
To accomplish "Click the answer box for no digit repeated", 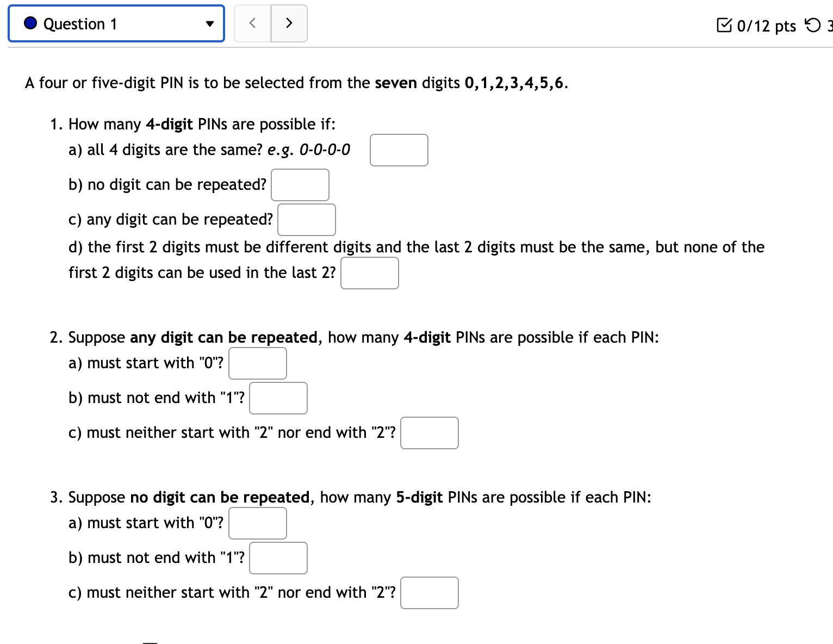I will [x=300, y=184].
